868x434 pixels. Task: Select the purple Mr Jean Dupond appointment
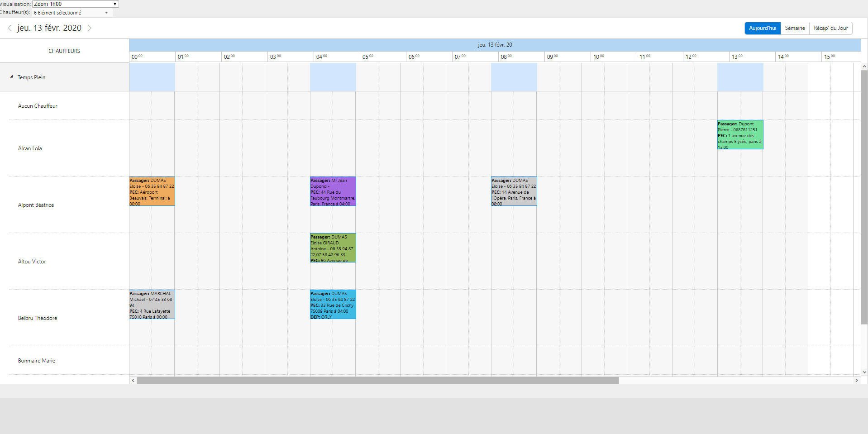pyautogui.click(x=333, y=191)
